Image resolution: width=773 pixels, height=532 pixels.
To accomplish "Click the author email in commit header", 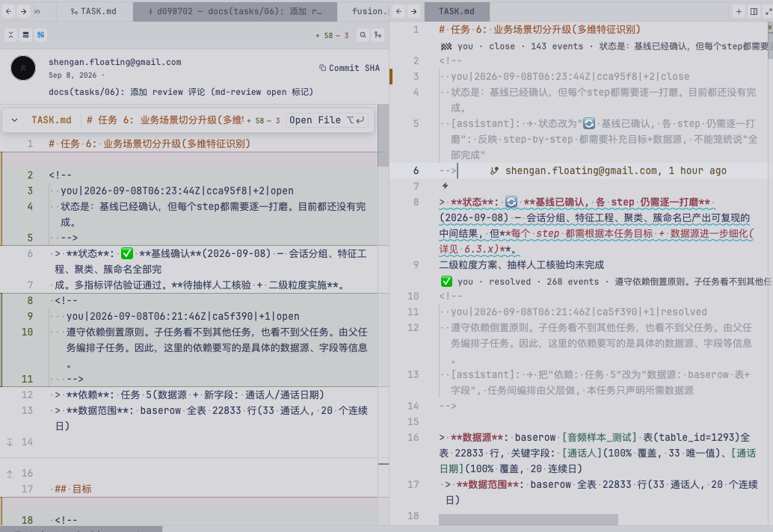I will (x=115, y=62).
